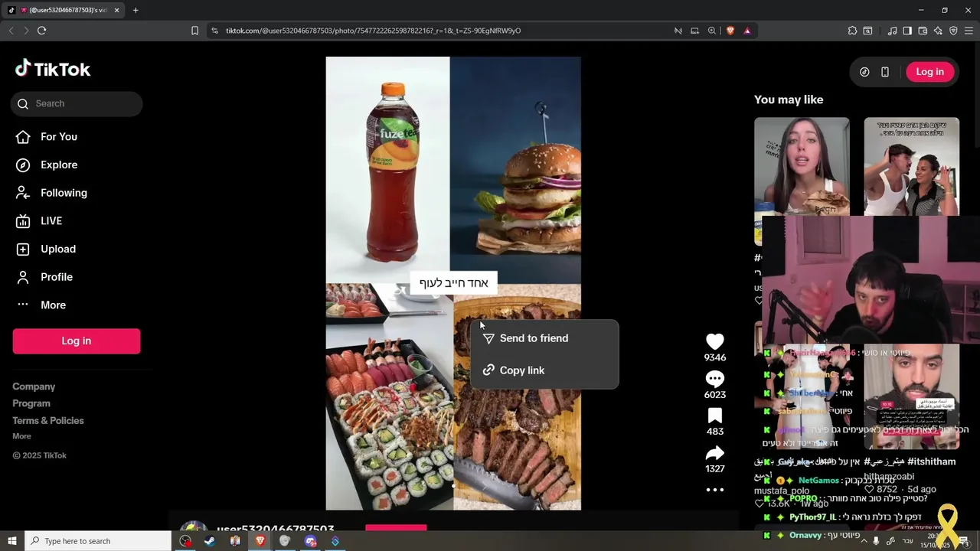980x551 pixels.
Task: Open the Explore page
Action: point(59,165)
